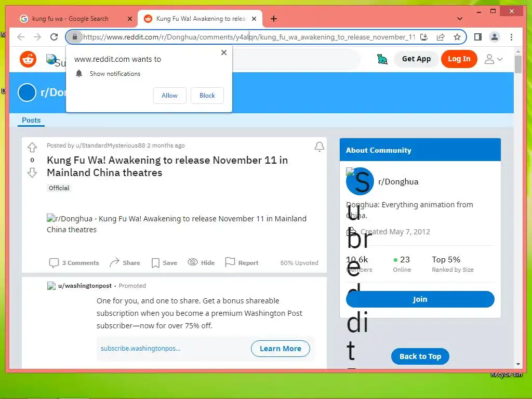Click the '50% Upvoted' text
The height and width of the screenshot is (399, 532).
[x=299, y=262]
